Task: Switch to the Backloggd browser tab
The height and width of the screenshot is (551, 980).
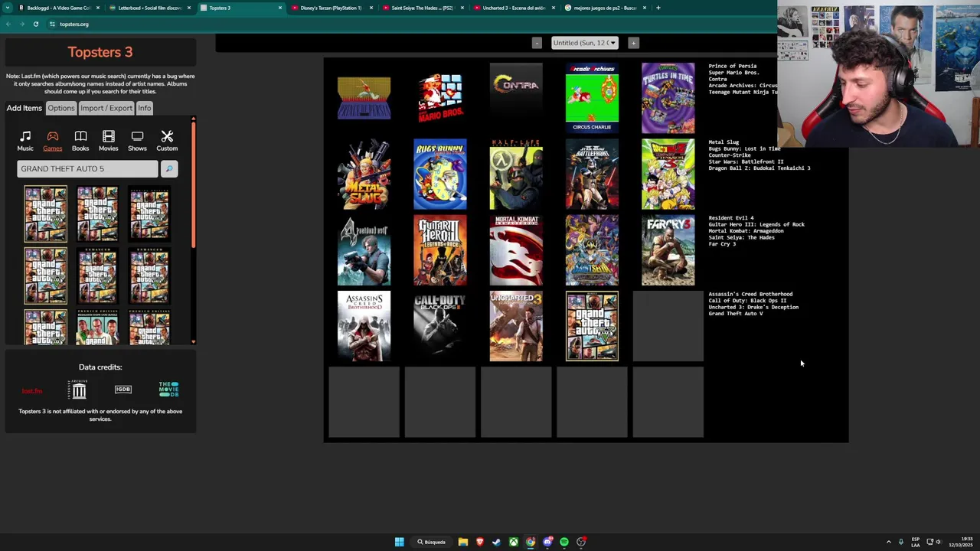Action: (57, 8)
